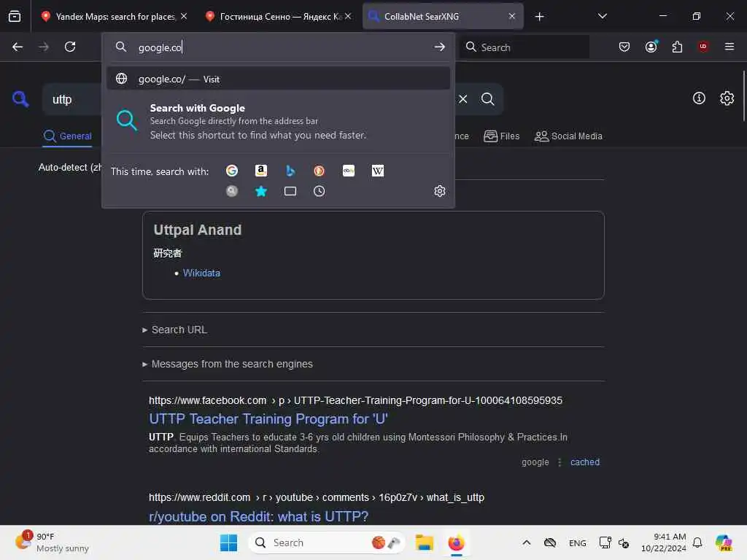Screen dimensions: 747x560
Task: Expand the Search URL section
Action: (175, 330)
